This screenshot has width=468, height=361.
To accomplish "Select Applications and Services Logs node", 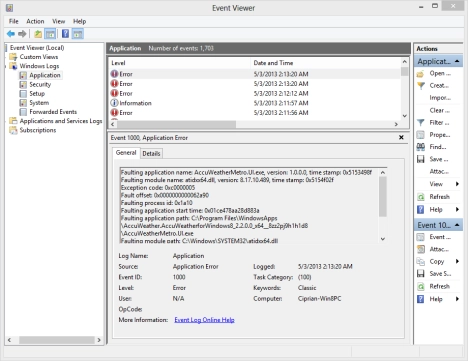I will pyautogui.click(x=61, y=121).
